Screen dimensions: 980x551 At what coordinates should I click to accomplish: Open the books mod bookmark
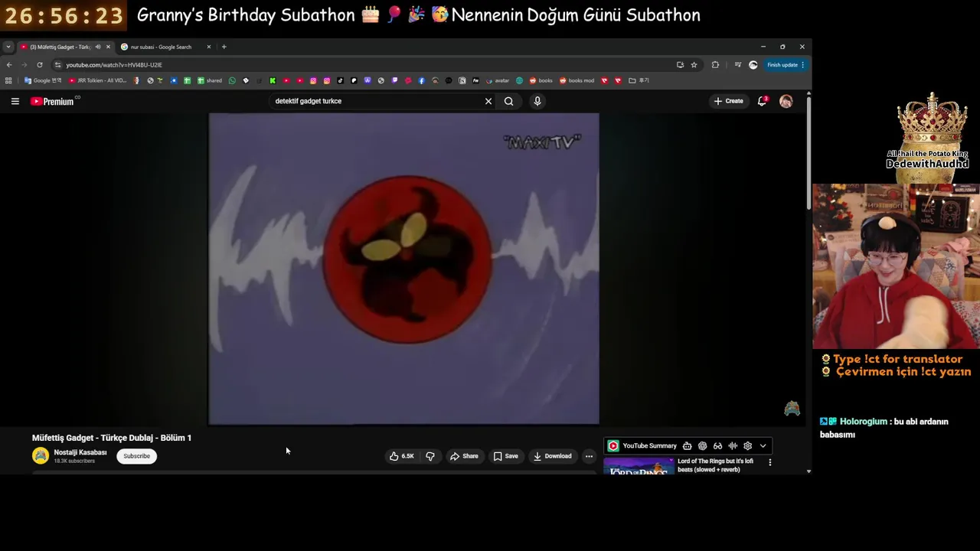coord(577,80)
